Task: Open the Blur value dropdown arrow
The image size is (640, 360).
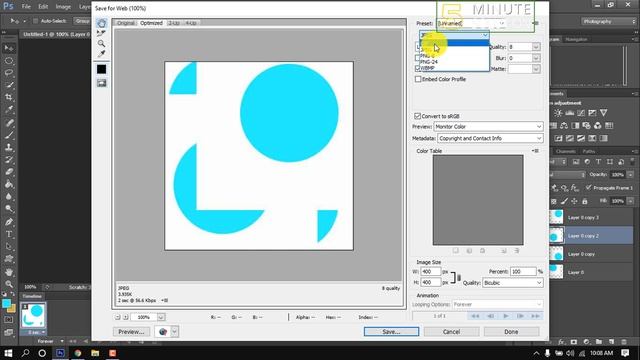Action: [536, 58]
